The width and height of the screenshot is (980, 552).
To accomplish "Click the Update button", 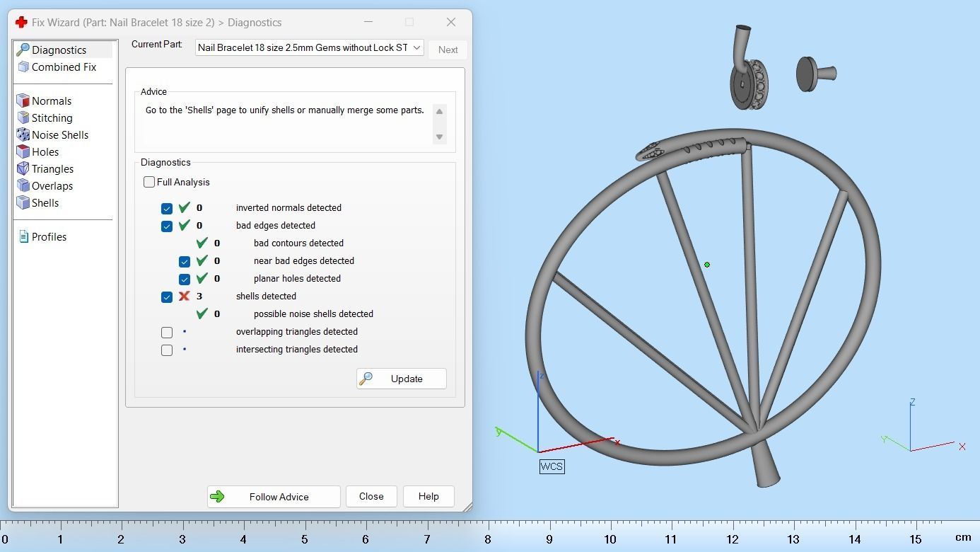I will pyautogui.click(x=402, y=379).
